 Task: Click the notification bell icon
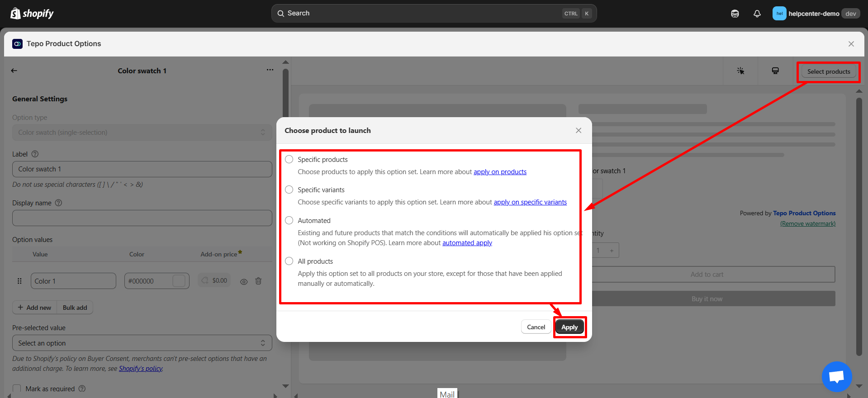tap(757, 14)
